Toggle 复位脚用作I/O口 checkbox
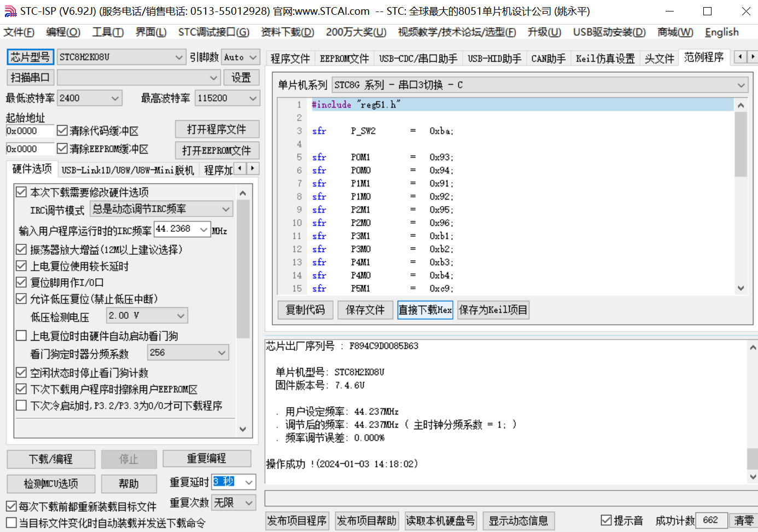 pos(21,282)
